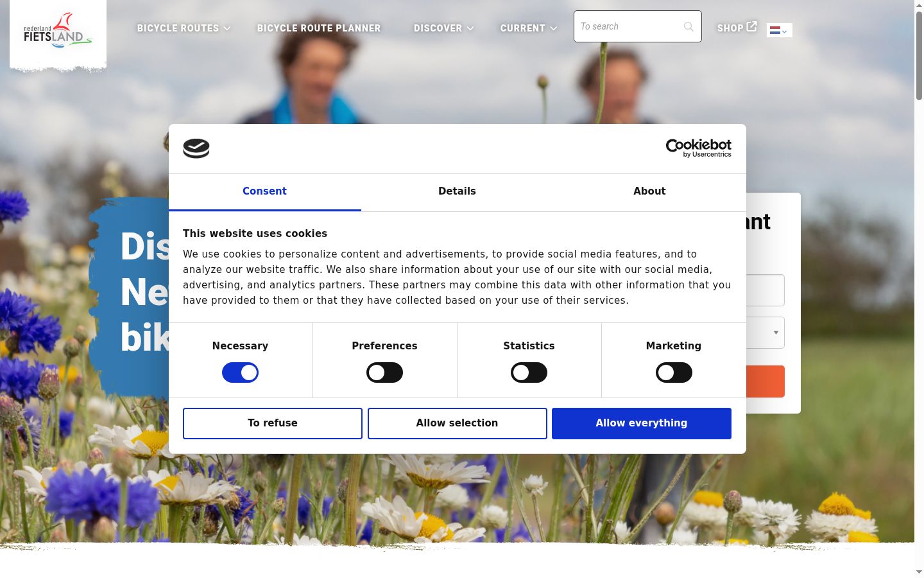924x578 pixels.
Task: Expand the Bicycle Routes menu
Action: (x=184, y=28)
